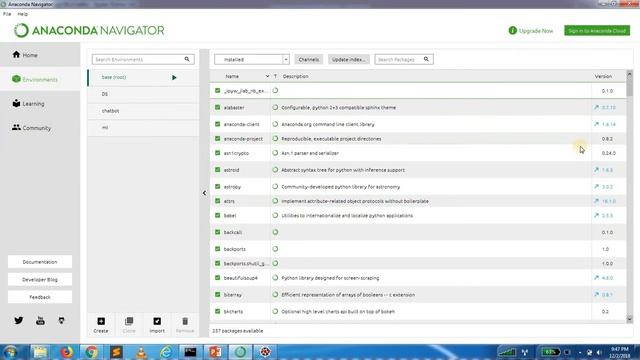640x360 pixels.
Task: Select the base (root) environment
Action: [143, 77]
